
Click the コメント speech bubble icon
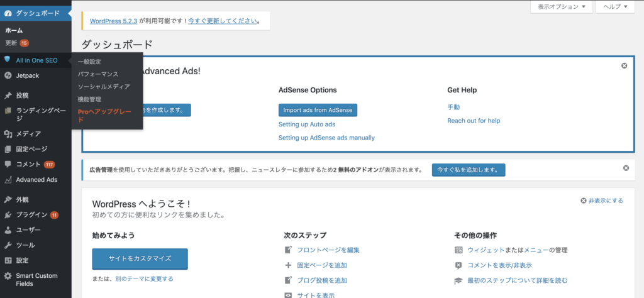tap(8, 164)
